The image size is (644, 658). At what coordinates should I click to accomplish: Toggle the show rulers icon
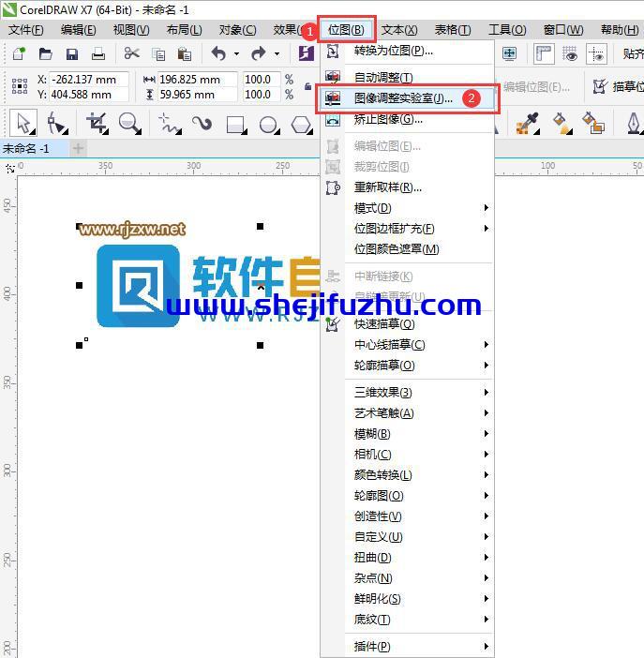click(x=544, y=53)
